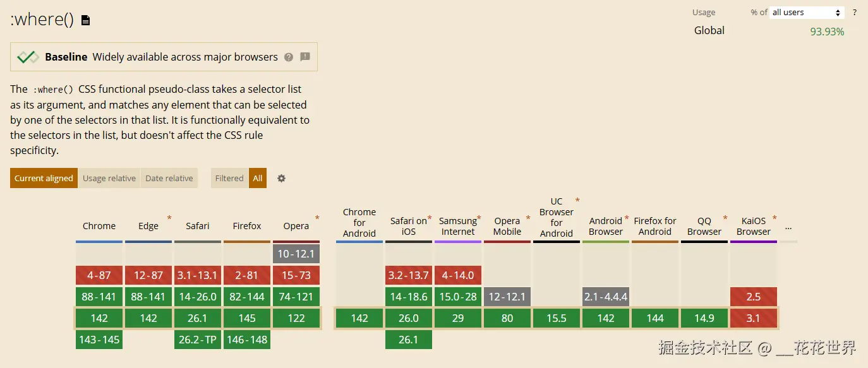Image resolution: width=868 pixels, height=368 pixels.
Task: Open the all users usage dropdown
Action: [x=807, y=13]
